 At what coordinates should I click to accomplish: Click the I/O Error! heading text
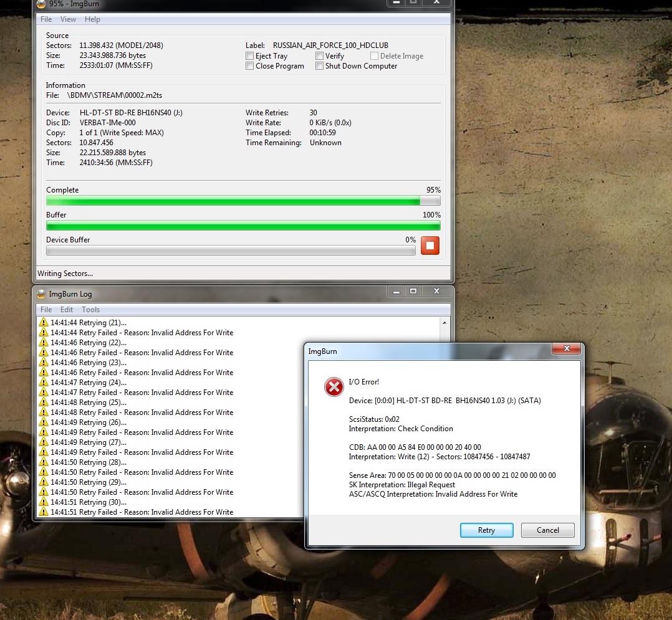pyautogui.click(x=364, y=382)
